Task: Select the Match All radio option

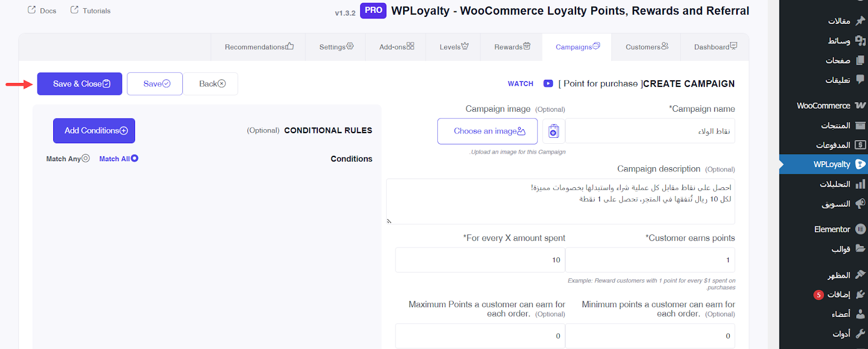Action: coord(135,158)
